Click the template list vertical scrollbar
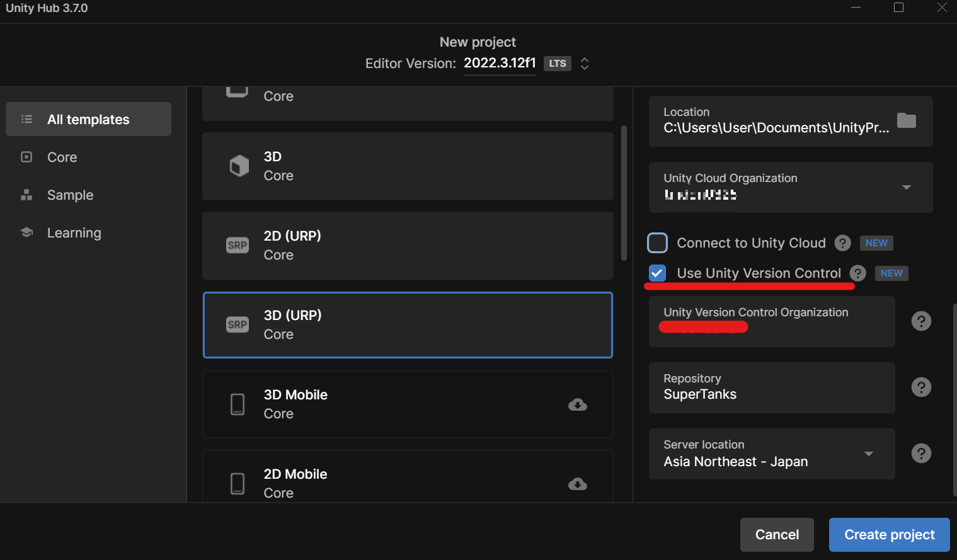Image resolution: width=957 pixels, height=560 pixels. [x=624, y=193]
